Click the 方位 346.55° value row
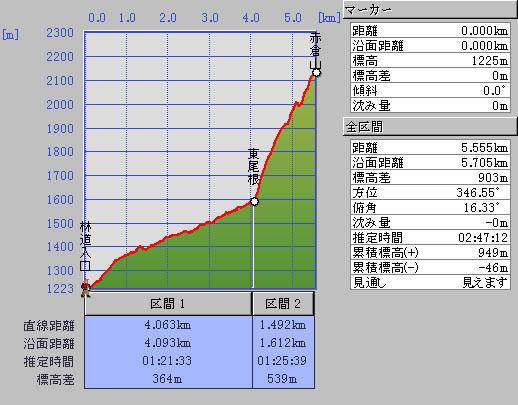The height and width of the screenshot is (405, 518). click(430, 192)
